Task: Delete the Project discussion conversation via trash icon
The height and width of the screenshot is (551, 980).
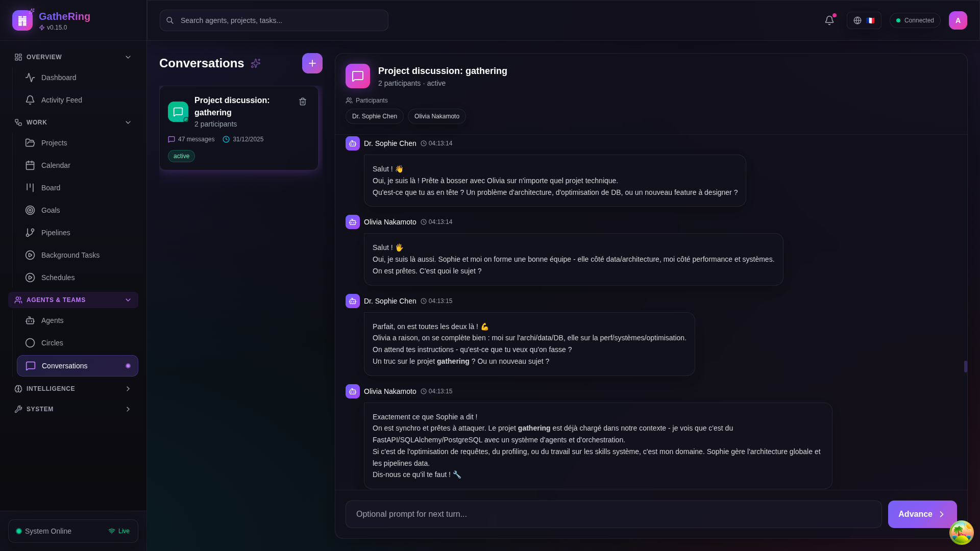Action: [303, 102]
